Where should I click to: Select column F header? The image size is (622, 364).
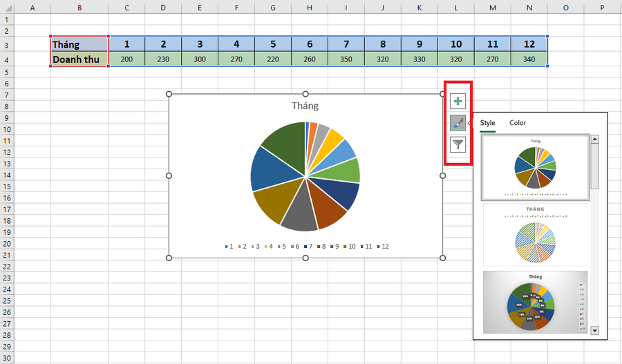coord(236,8)
